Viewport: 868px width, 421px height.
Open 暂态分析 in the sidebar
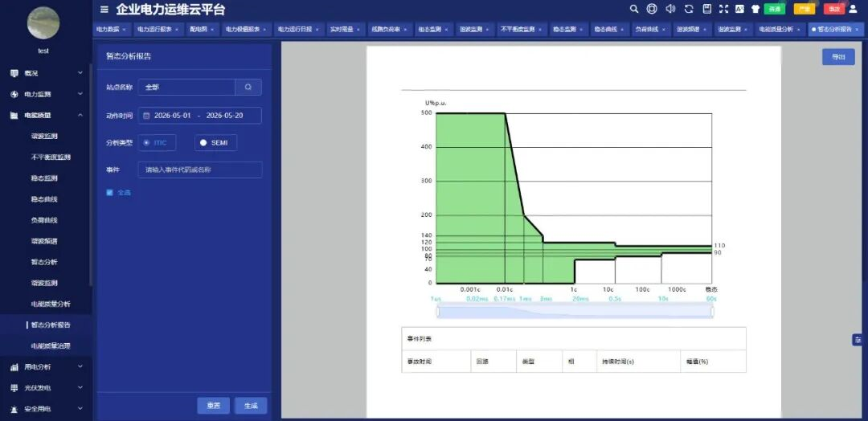click(x=44, y=262)
